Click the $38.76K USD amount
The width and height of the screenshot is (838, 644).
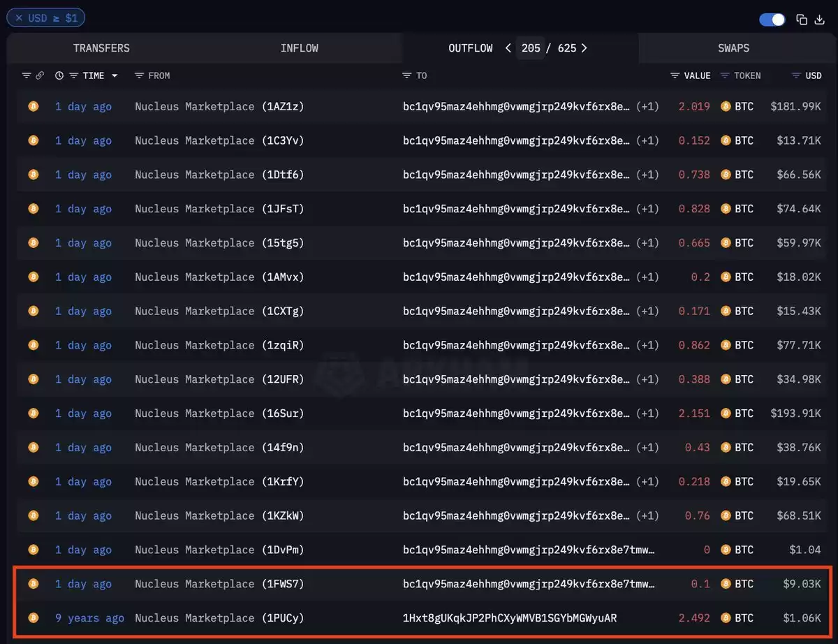click(799, 448)
